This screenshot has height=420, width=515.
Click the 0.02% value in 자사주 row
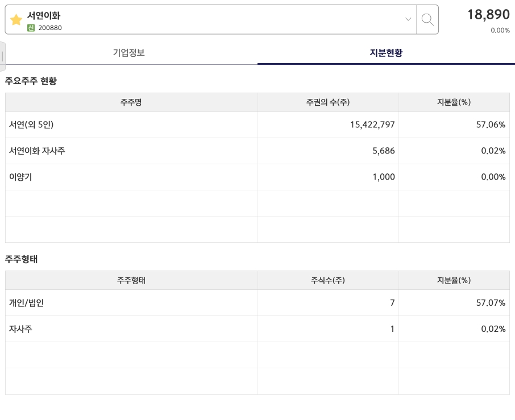(x=493, y=329)
